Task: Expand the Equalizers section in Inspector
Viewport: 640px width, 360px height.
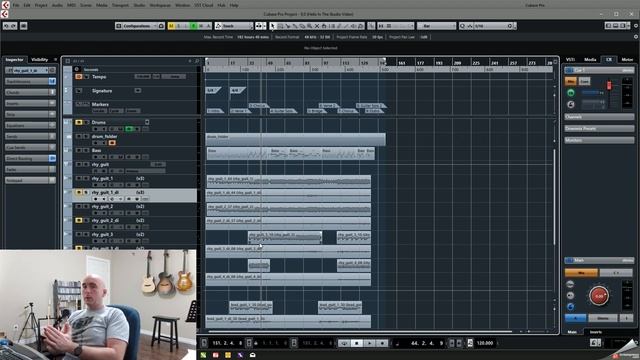Action: point(30,125)
